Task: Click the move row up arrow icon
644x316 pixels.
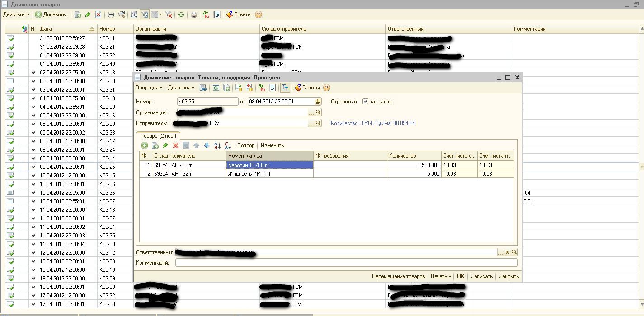Action: [x=196, y=145]
